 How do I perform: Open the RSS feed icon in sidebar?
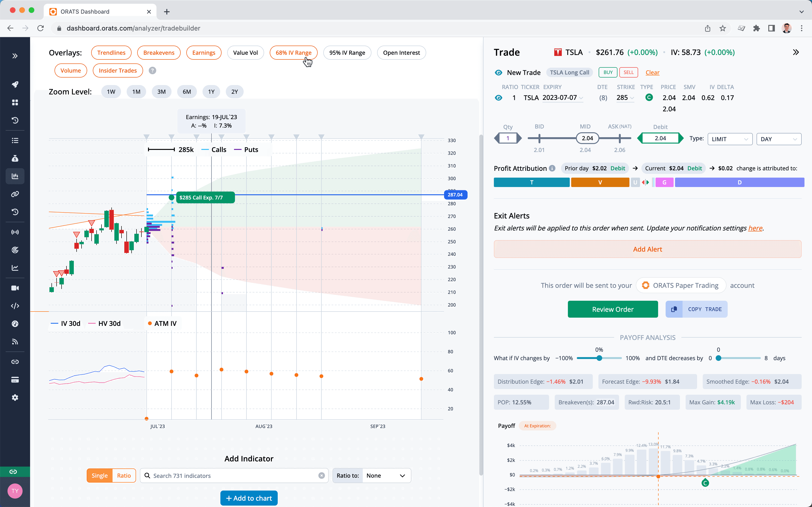tap(15, 342)
